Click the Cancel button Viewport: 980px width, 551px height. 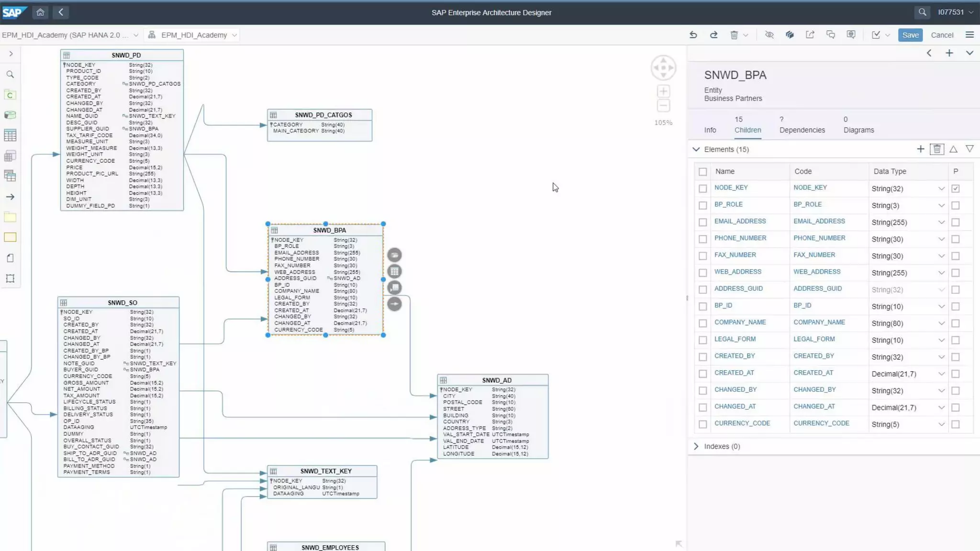pyautogui.click(x=942, y=35)
